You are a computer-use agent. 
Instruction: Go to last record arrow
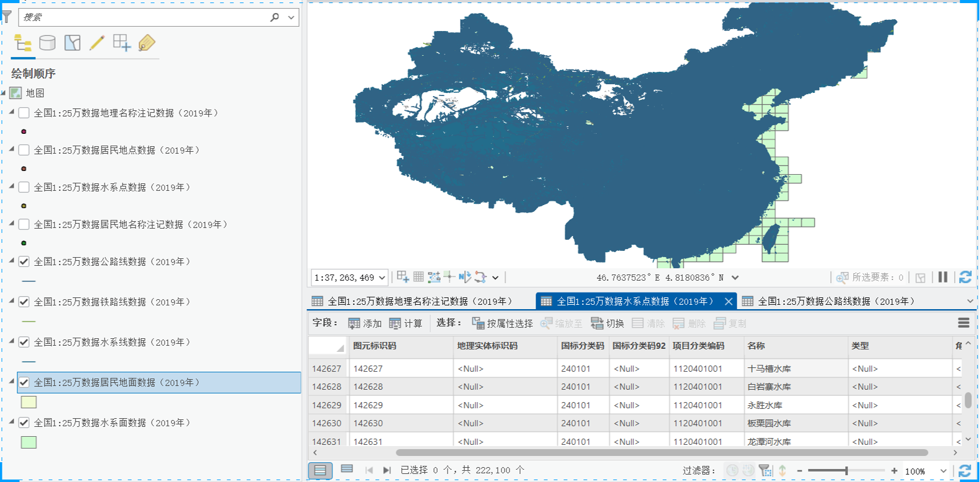(x=387, y=470)
